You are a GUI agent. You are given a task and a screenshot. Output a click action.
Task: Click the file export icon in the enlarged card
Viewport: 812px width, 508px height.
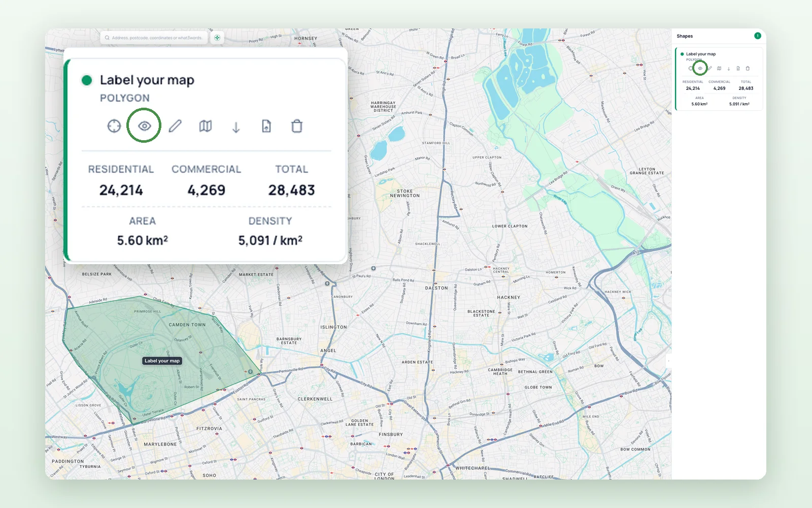[266, 125]
